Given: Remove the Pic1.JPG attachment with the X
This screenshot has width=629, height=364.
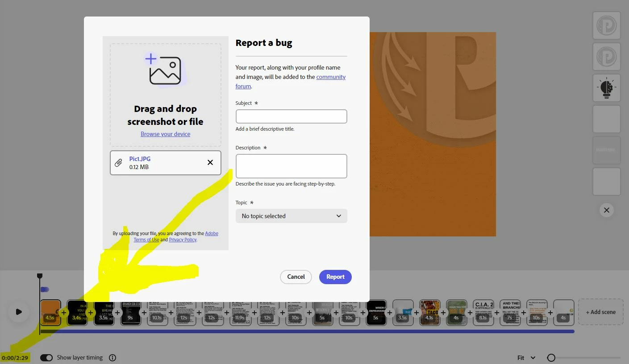Looking at the screenshot, I should (210, 162).
